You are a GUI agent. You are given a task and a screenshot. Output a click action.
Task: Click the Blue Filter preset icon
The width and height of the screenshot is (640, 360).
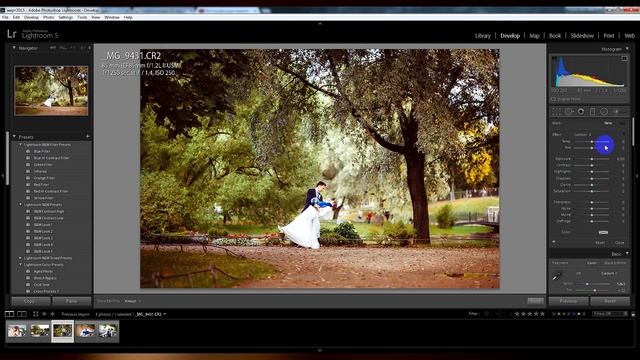point(28,151)
